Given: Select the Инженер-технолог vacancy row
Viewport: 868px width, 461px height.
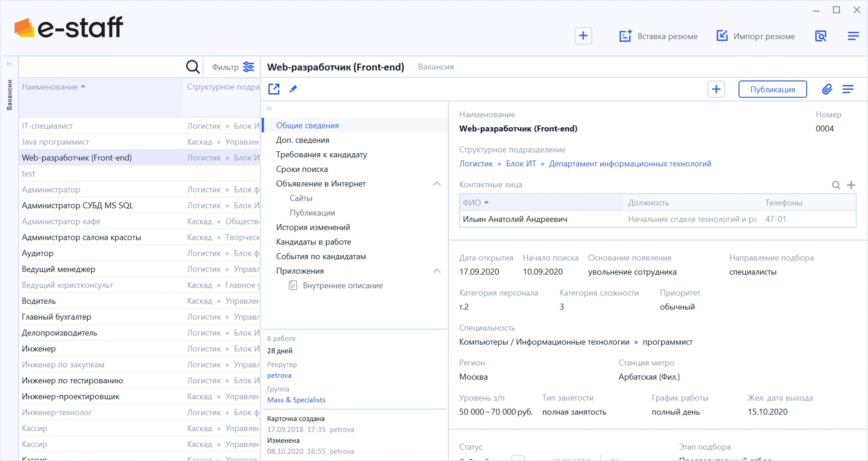Looking at the screenshot, I should coord(139,412).
